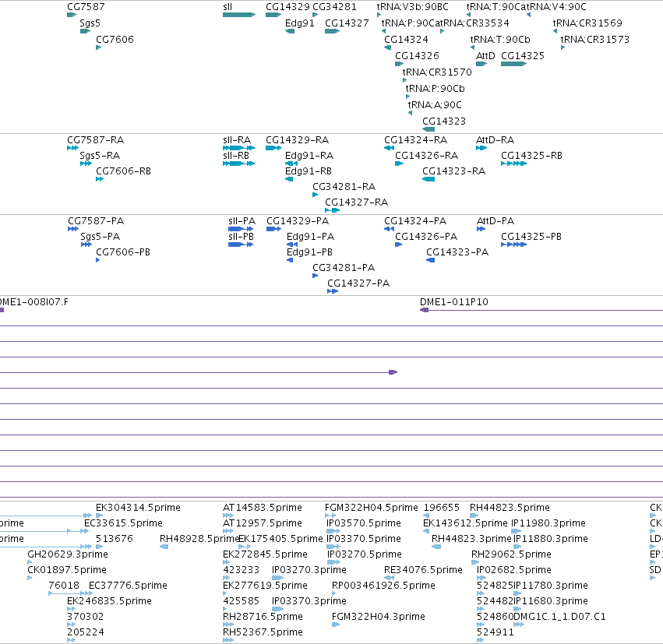This screenshot has width=663, height=644.
Task: Select the Sgs5 gene label
Action: click(x=90, y=23)
